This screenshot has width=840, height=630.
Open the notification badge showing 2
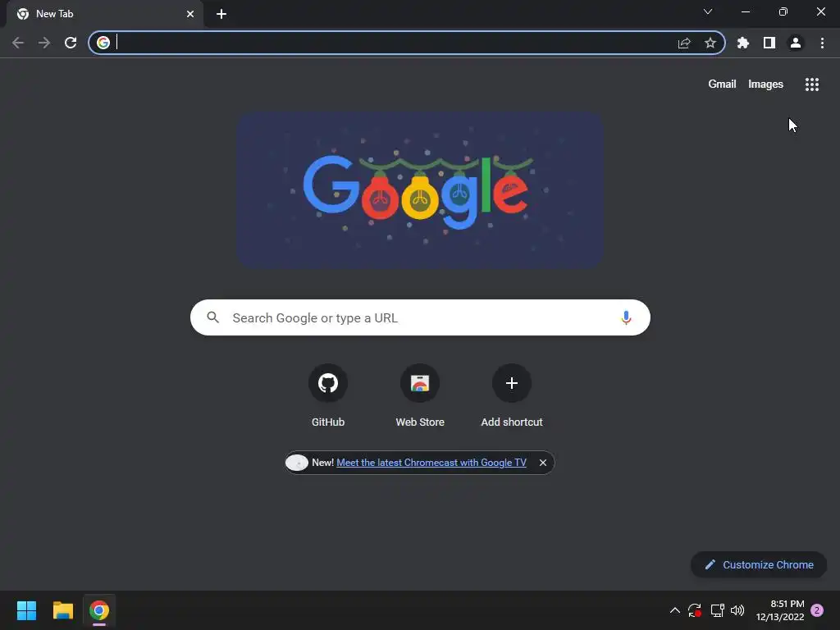(817, 610)
